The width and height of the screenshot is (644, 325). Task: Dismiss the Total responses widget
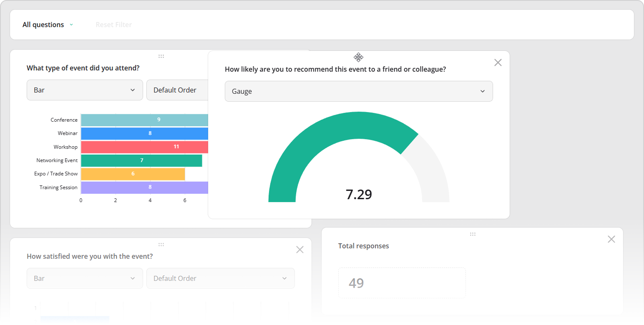[x=611, y=239]
